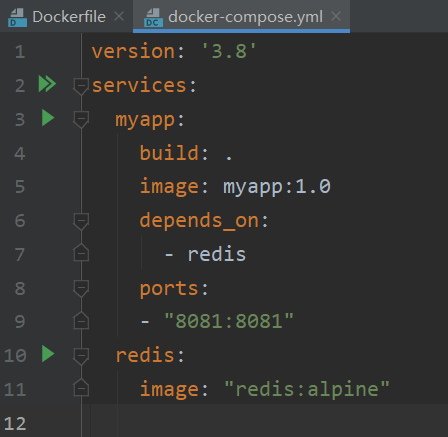448x437 pixels.
Task: Click line number 5 in gutter
Action: point(20,187)
